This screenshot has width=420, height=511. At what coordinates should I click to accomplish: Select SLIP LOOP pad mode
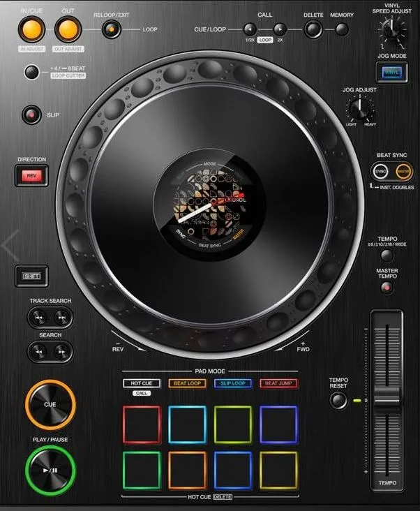[233, 383]
